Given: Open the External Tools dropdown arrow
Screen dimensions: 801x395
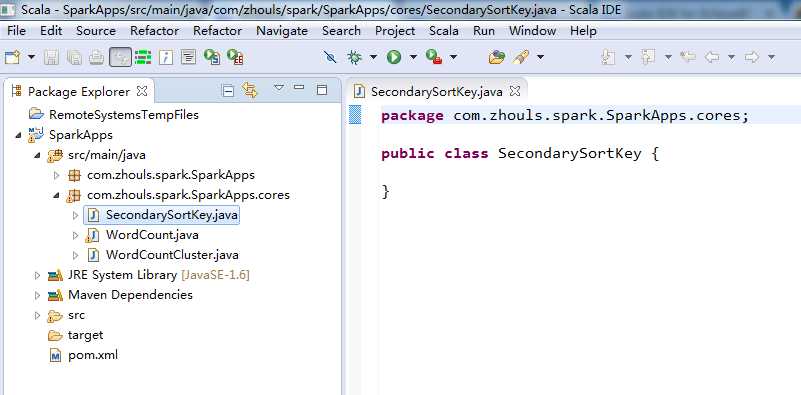Looking at the screenshot, I should (453, 57).
